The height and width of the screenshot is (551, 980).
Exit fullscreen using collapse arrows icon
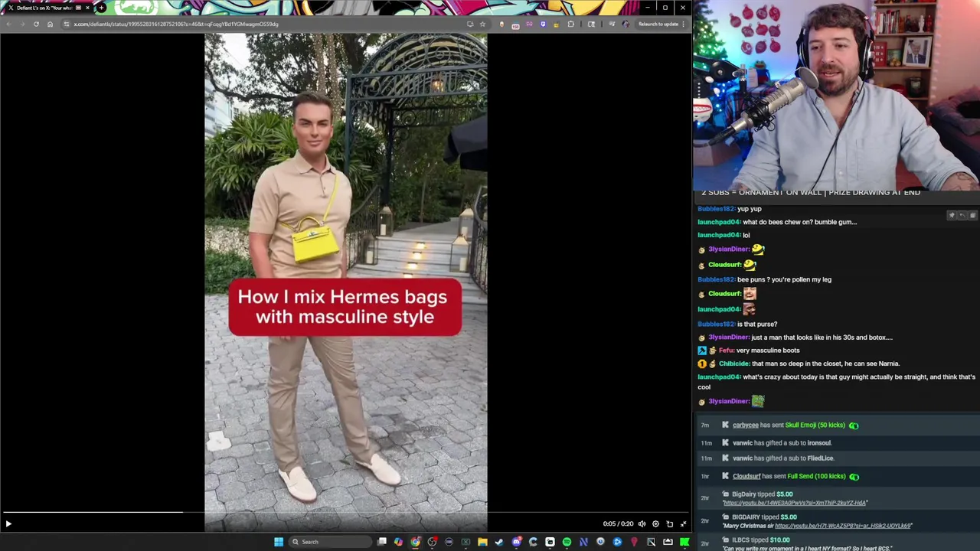684,524
